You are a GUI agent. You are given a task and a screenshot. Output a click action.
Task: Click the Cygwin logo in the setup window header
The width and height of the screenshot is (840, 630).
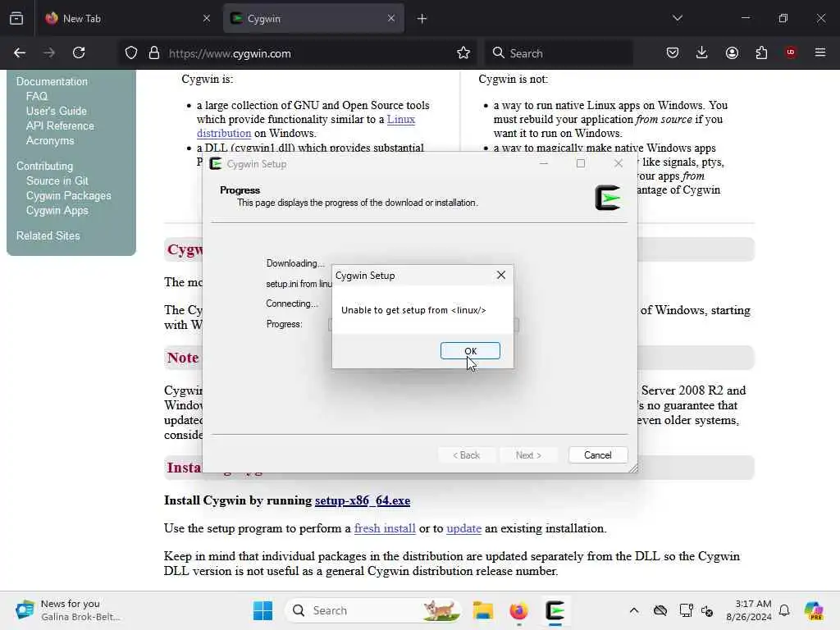608,197
